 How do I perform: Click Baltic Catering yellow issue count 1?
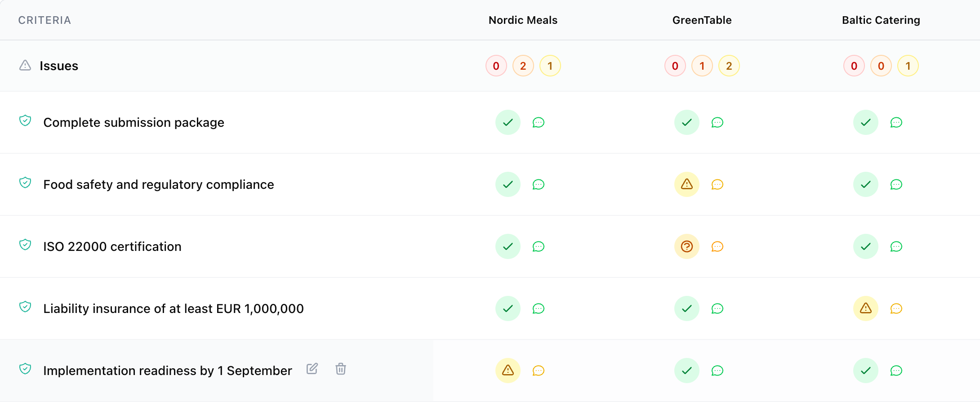(x=908, y=66)
